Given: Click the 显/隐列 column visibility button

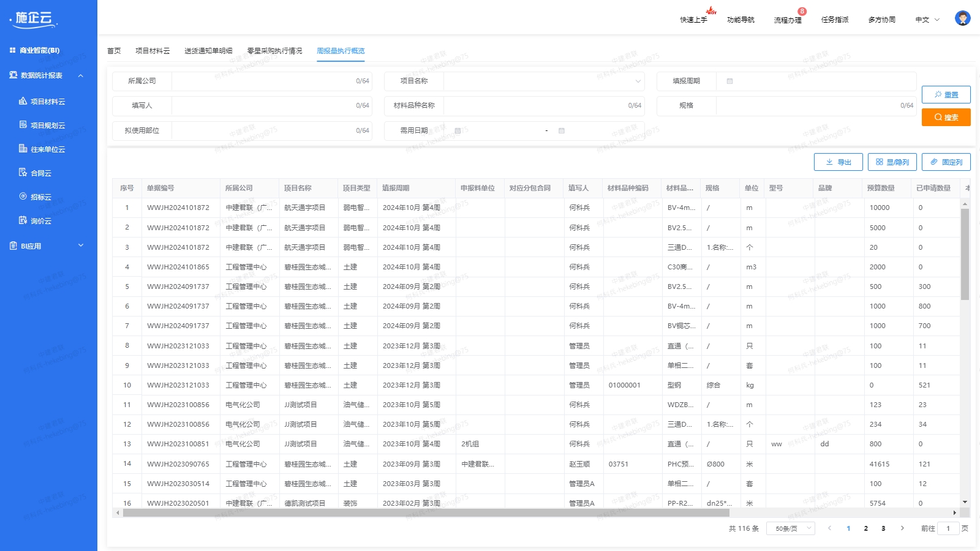Looking at the screenshot, I should (892, 162).
